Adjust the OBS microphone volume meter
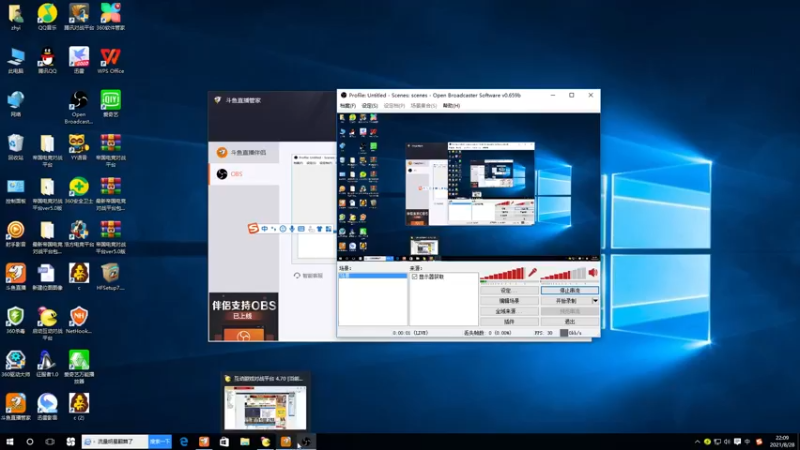The width and height of the screenshot is (800, 450). (503, 274)
